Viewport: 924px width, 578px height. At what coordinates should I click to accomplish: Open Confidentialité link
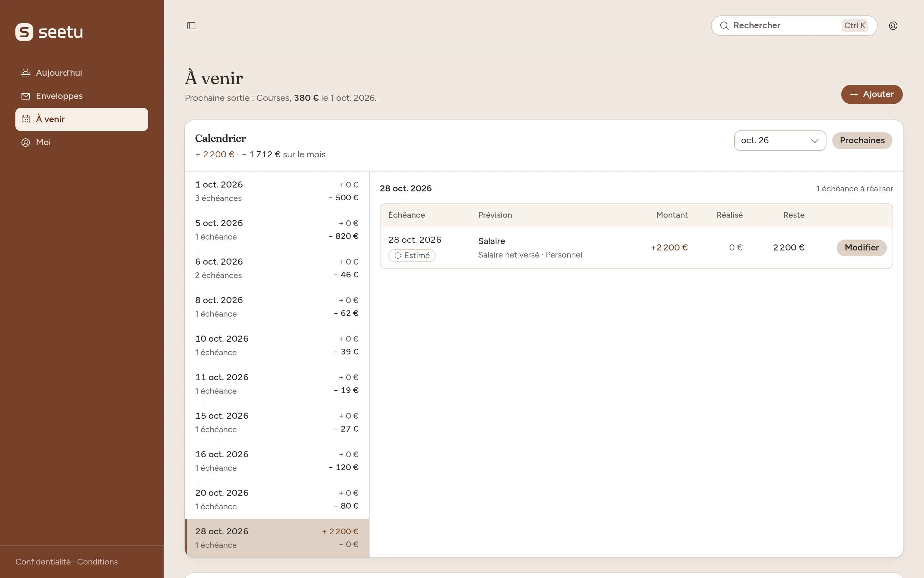coord(43,562)
